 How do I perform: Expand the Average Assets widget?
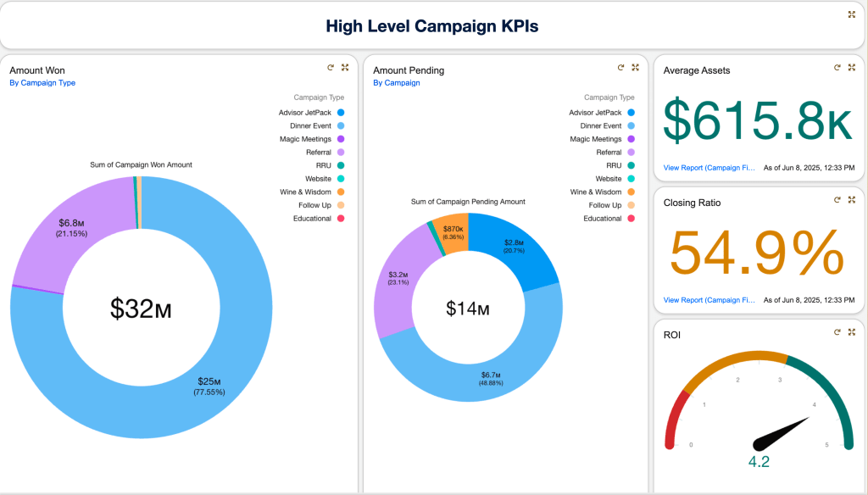click(x=851, y=68)
